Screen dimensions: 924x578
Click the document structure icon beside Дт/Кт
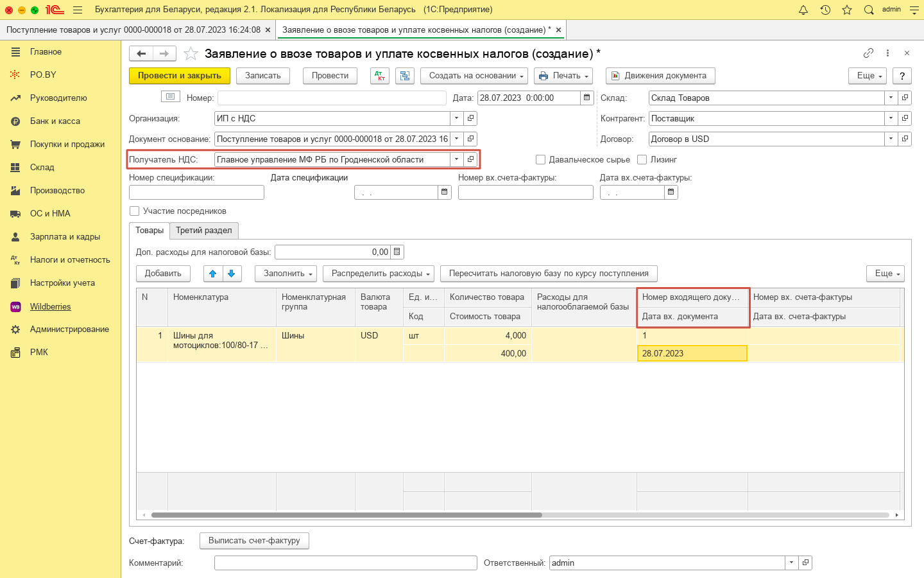point(405,76)
